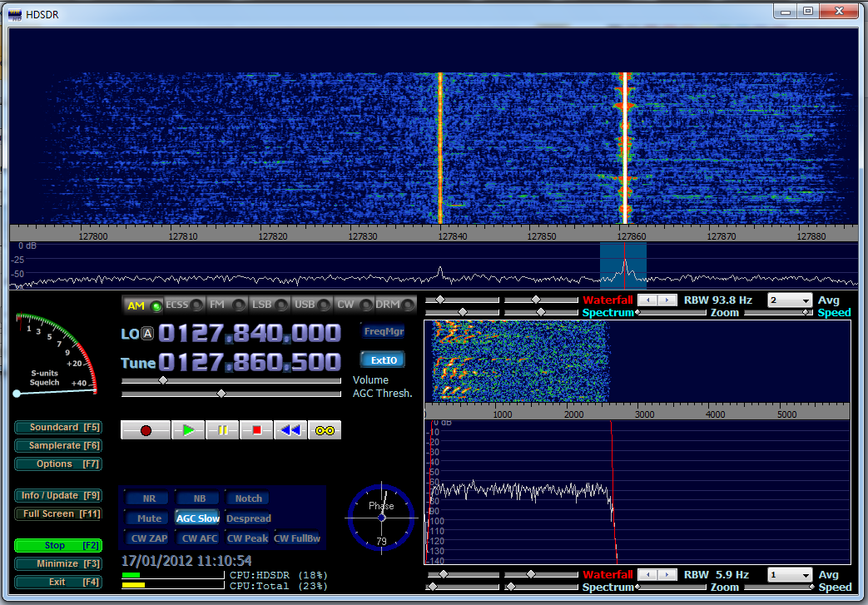
Task: Click the Tune frequency display 0127.860.500
Action: pyautogui.click(x=249, y=363)
